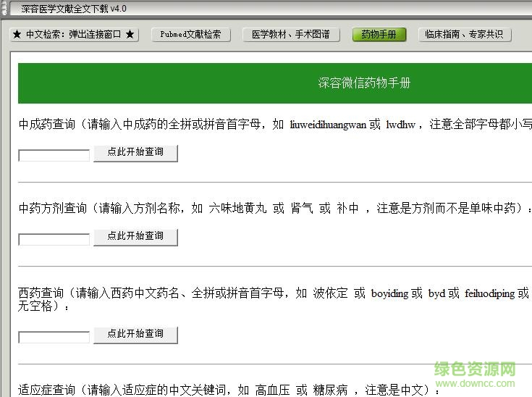Click the 中药方剂查询 instruction text
Screen dimensions: 532x397
[x=275, y=208]
